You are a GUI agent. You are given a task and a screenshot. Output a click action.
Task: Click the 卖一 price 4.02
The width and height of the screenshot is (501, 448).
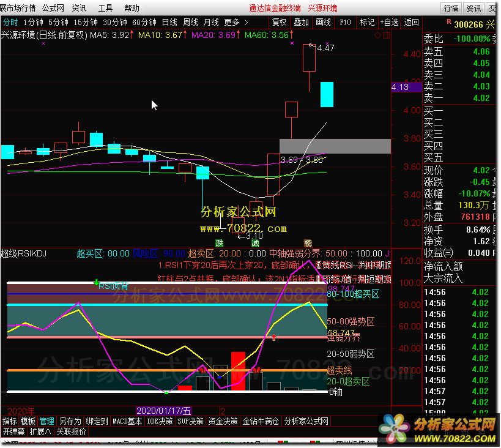[x=481, y=98]
